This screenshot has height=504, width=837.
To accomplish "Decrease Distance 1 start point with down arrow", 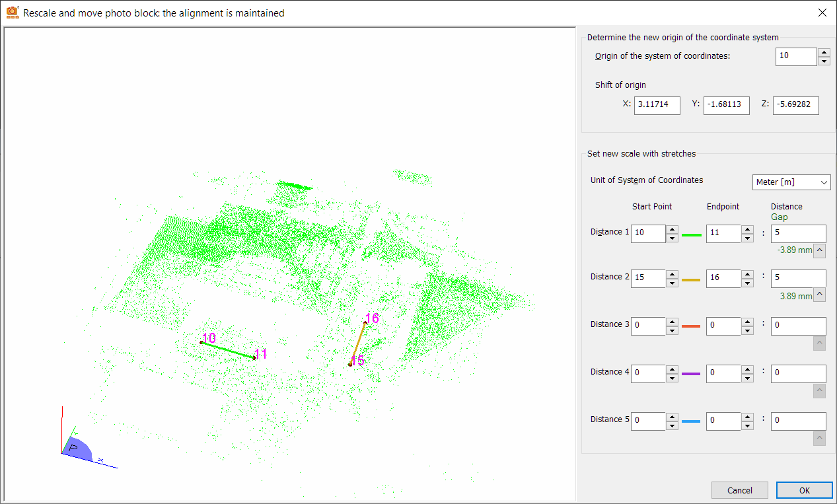I will [x=672, y=238].
